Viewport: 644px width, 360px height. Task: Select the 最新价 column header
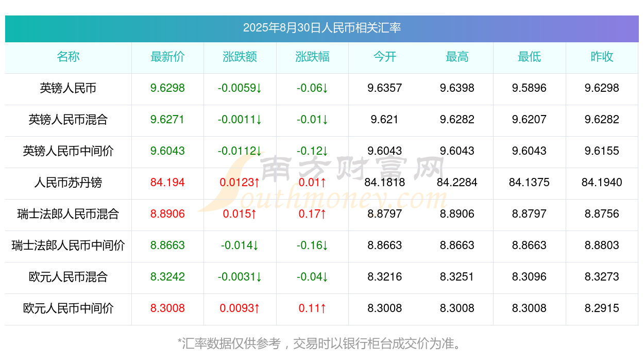click(x=167, y=57)
